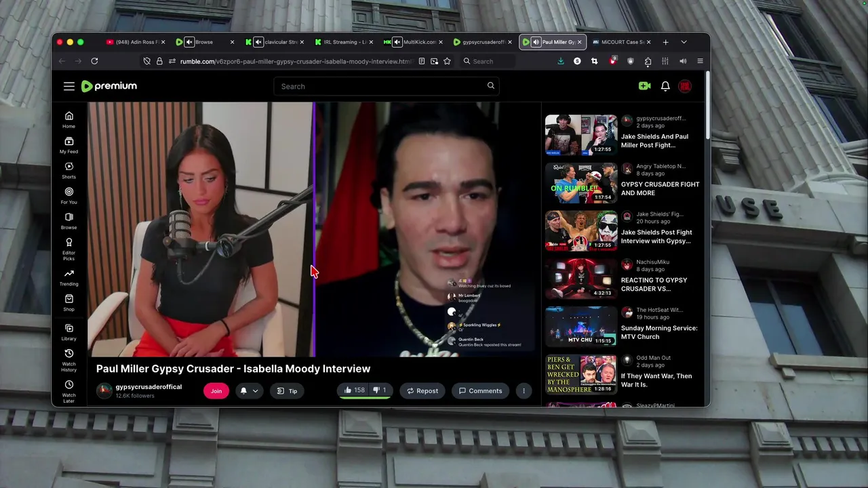Click the green upload video camera icon
This screenshot has width=868, height=488.
[x=644, y=86]
